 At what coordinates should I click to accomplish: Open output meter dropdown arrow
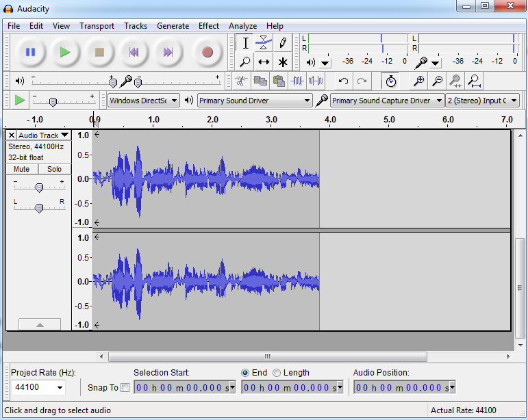pos(325,63)
